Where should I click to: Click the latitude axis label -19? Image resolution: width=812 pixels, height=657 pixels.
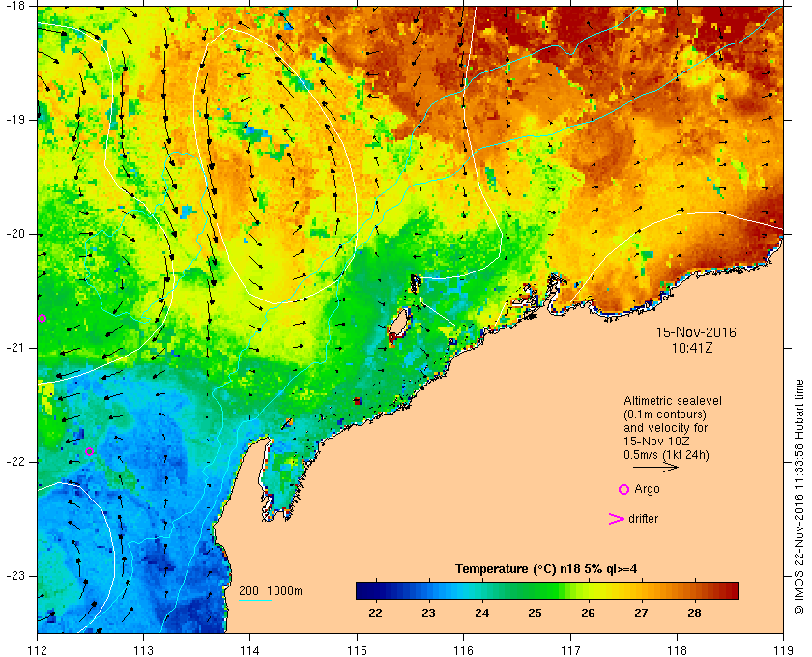click(x=15, y=120)
